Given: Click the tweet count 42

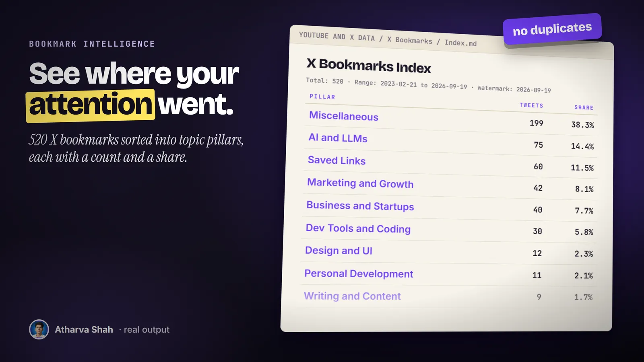Looking at the screenshot, I should 538,188.
